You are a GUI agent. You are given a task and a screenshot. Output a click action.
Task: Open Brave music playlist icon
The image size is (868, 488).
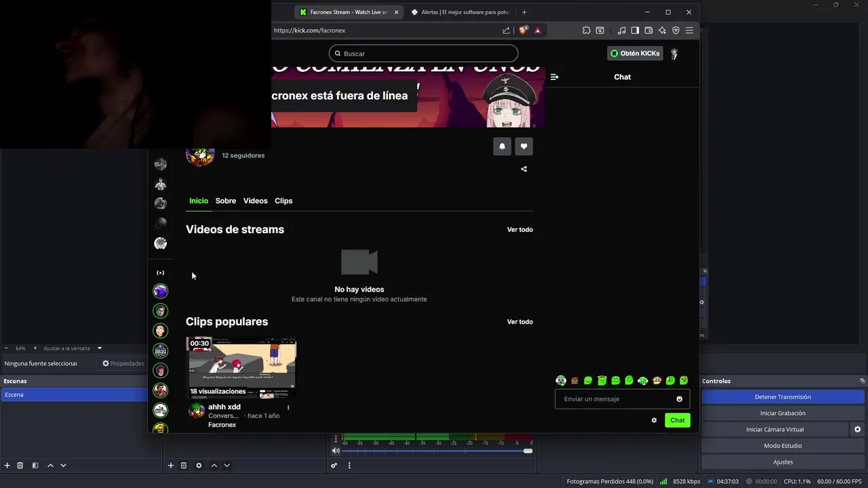coord(621,30)
